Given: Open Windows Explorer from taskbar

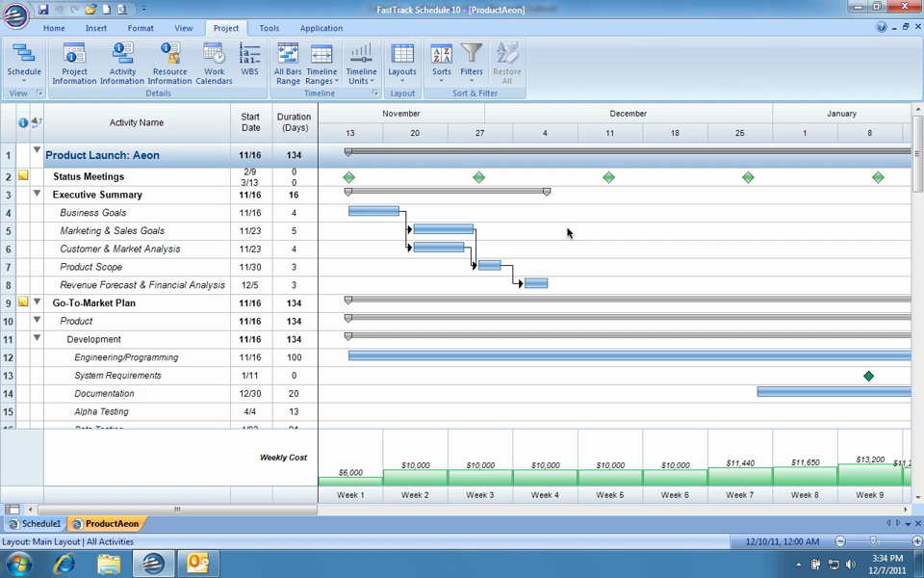Looking at the screenshot, I should pyautogui.click(x=109, y=565).
